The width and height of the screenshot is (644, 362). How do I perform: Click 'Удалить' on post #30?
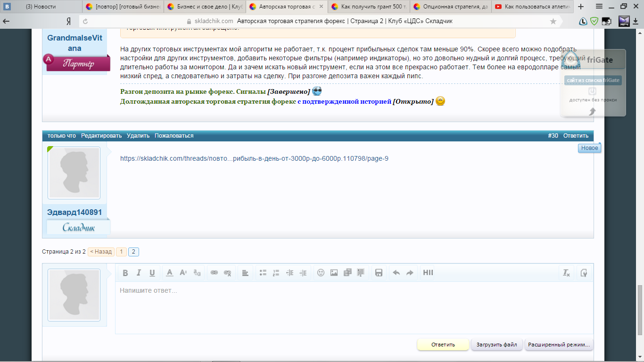138,136
